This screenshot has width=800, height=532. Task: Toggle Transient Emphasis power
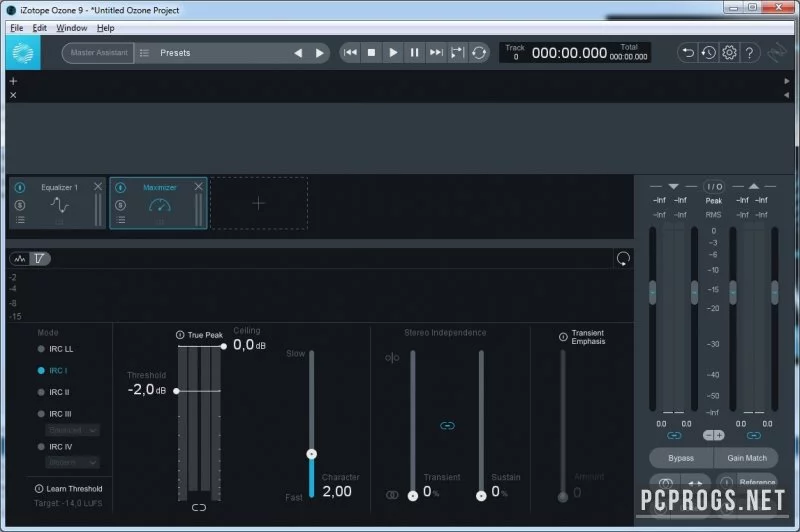tap(563, 337)
